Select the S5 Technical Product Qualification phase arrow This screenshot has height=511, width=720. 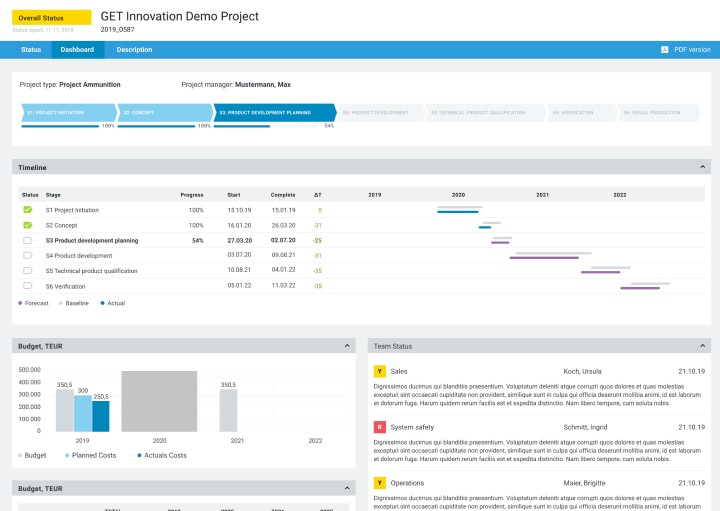tap(485, 112)
